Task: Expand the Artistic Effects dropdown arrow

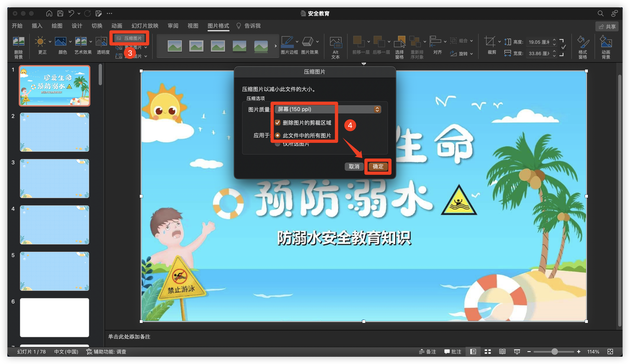Action: tap(91, 41)
